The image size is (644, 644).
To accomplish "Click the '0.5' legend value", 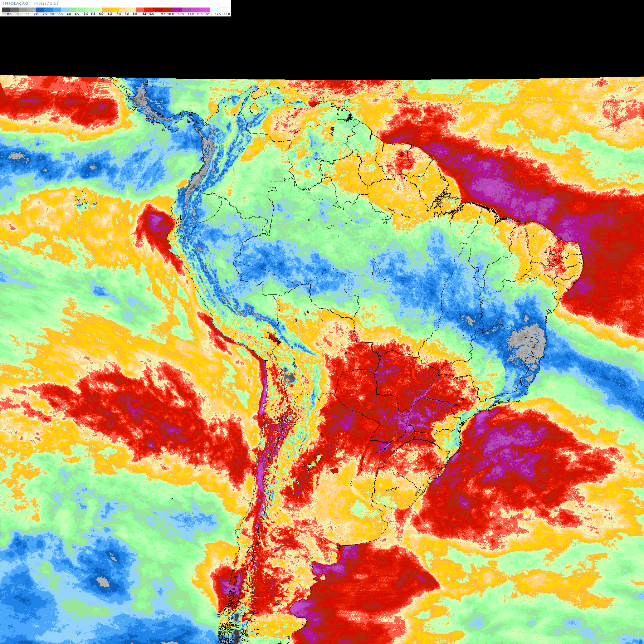I will pos(9,14).
